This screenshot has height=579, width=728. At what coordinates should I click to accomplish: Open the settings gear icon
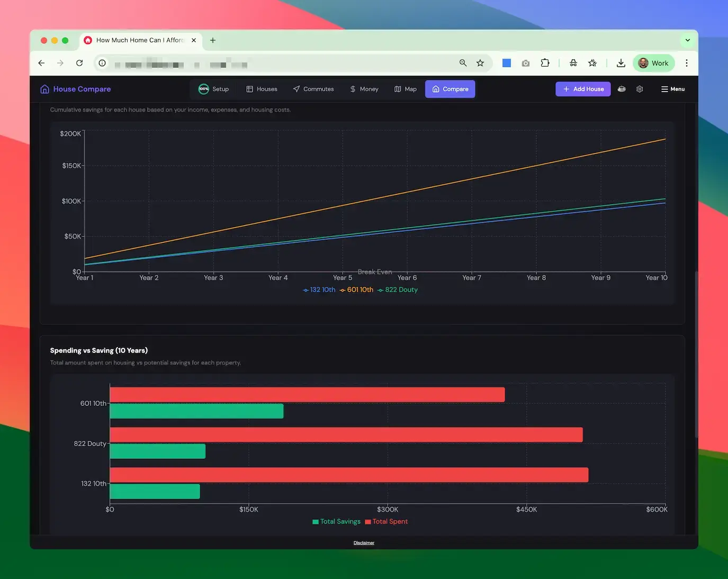pos(640,89)
